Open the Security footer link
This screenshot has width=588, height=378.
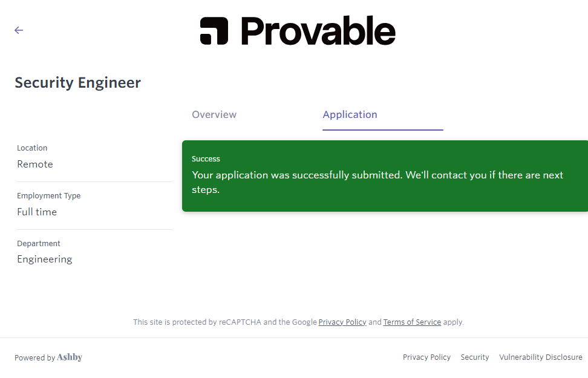click(475, 357)
